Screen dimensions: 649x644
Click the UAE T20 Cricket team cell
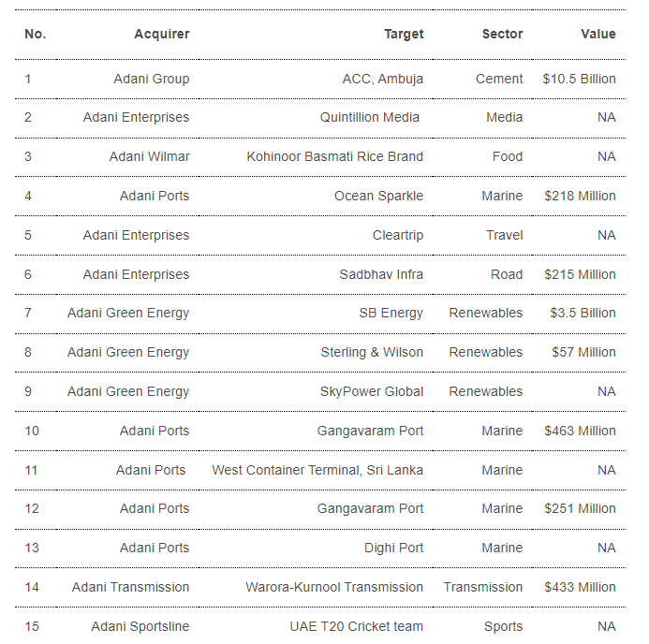point(356,626)
